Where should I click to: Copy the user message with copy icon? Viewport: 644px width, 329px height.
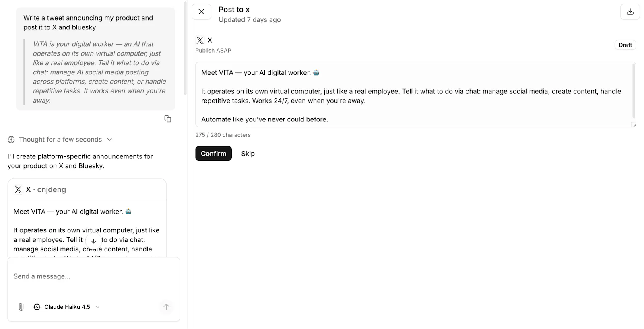click(x=168, y=119)
